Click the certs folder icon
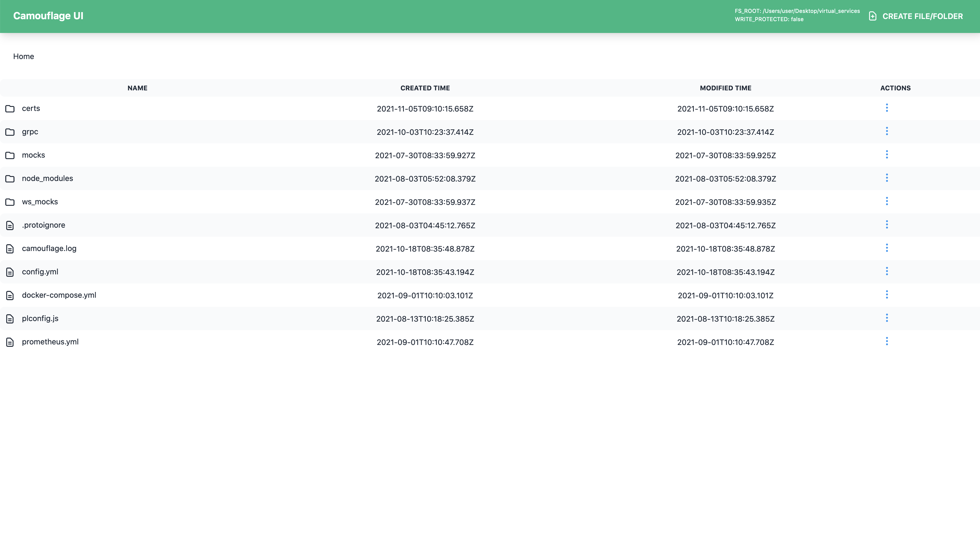 (x=10, y=109)
